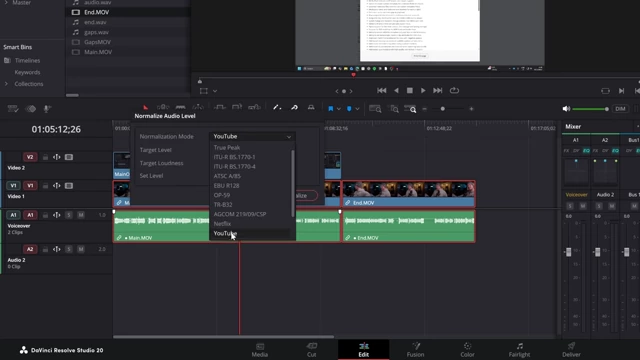Image resolution: width=640 pixels, height=360 pixels.
Task: Click the full extent zoom icon
Action: click(x=375, y=109)
